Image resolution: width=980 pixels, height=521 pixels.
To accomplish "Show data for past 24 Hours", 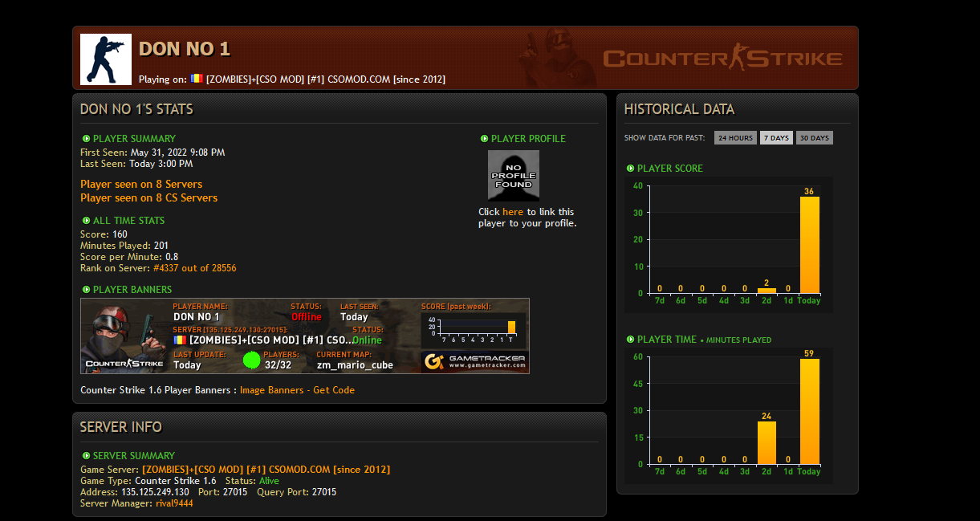I will click(735, 138).
